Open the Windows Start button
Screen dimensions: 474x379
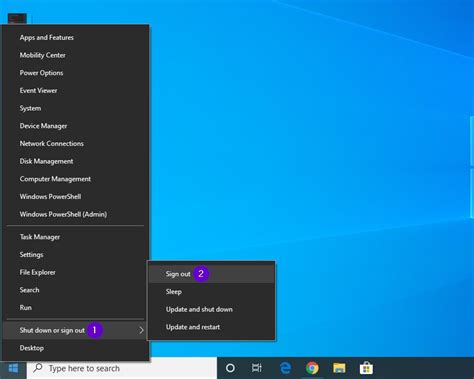click(x=13, y=368)
